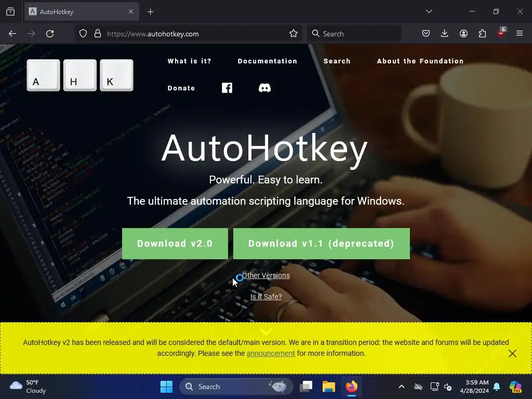Click the Windows taskbar Search box
The image size is (532, 399).
236,387
